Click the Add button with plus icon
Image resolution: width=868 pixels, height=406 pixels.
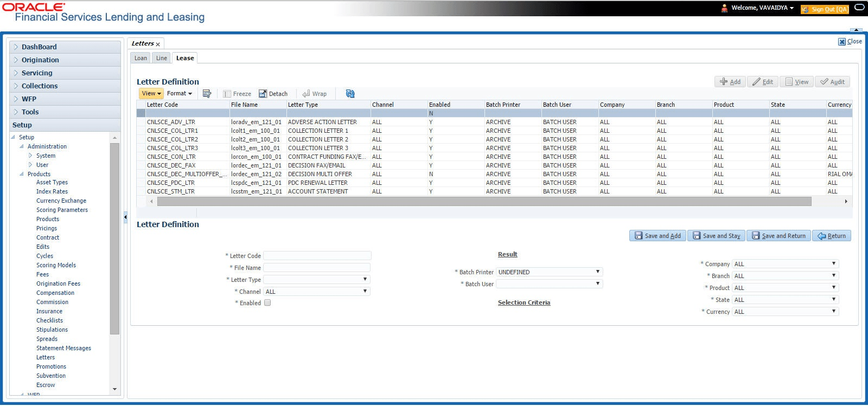point(730,82)
